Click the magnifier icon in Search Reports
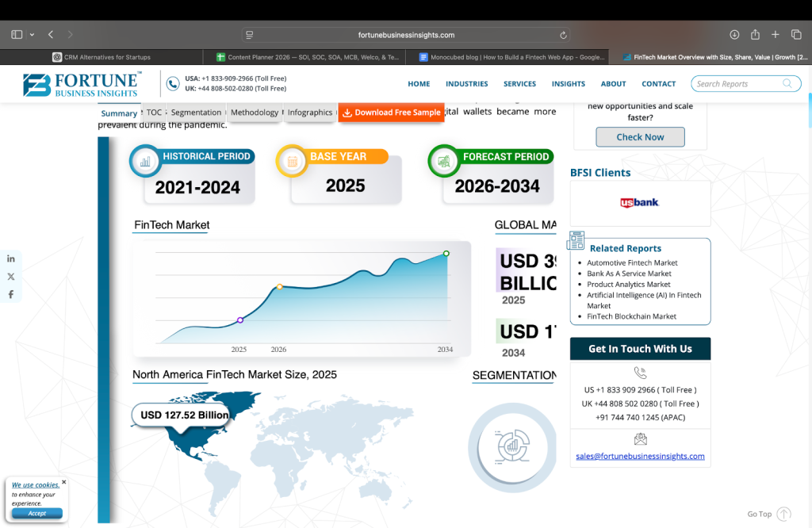The height and width of the screenshot is (528, 812). (787, 83)
